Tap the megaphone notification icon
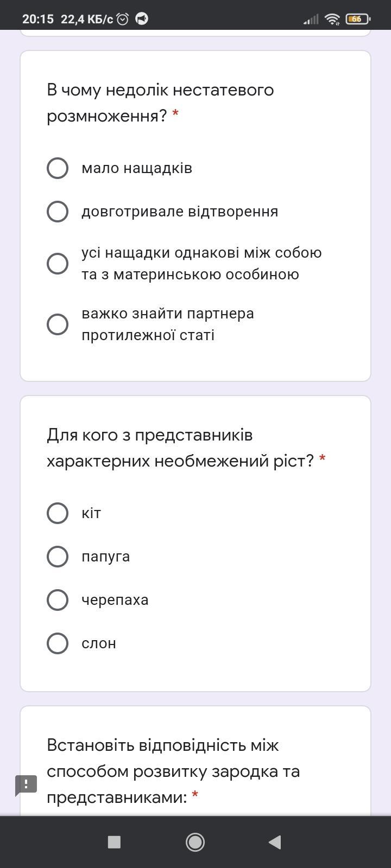The image size is (391, 868). click(142, 19)
